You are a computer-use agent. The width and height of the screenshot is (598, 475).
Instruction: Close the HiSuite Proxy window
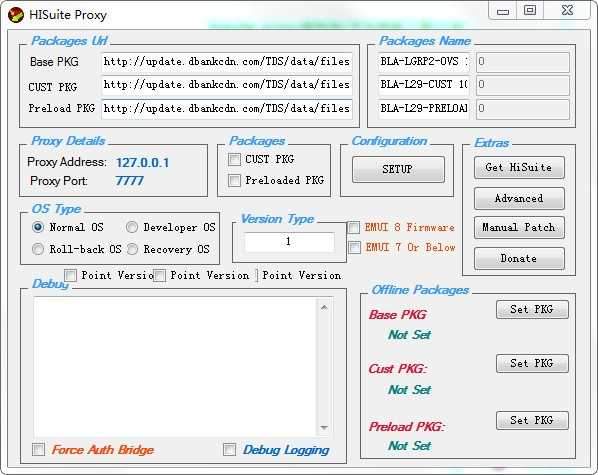click(567, 10)
